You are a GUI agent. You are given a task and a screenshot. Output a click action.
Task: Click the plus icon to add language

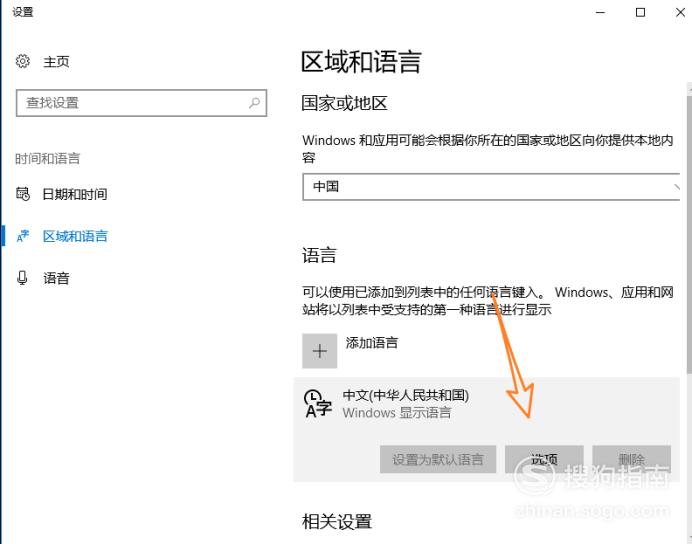coord(320,351)
